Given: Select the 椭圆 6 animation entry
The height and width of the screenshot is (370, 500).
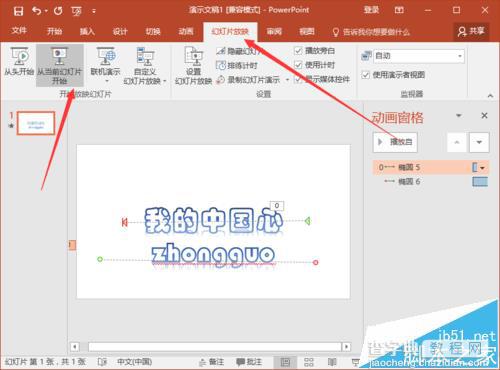Looking at the screenshot, I should pos(430,182).
